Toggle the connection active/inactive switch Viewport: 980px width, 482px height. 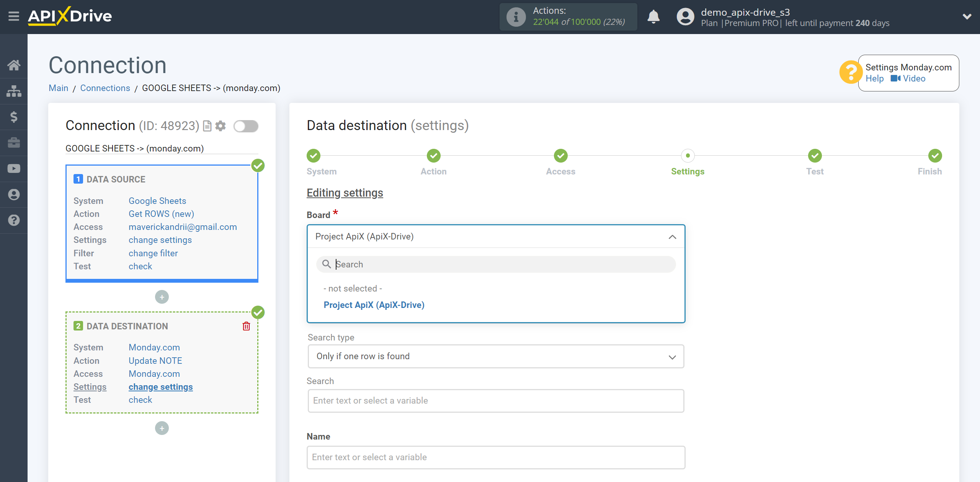coord(246,125)
